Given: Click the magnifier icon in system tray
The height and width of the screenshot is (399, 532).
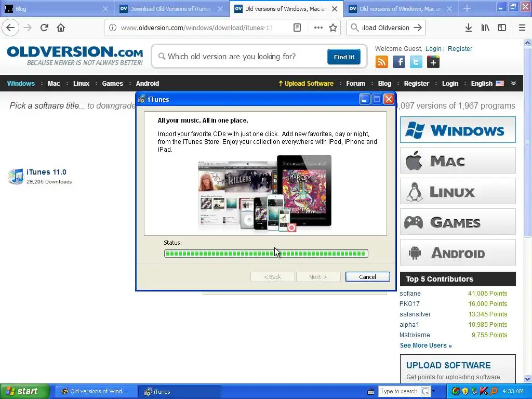Looking at the screenshot, I should pos(494,391).
